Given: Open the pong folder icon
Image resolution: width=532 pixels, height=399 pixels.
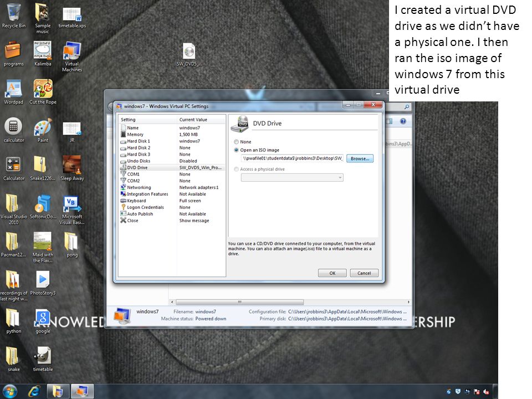Looking at the screenshot, I should coord(72,244).
